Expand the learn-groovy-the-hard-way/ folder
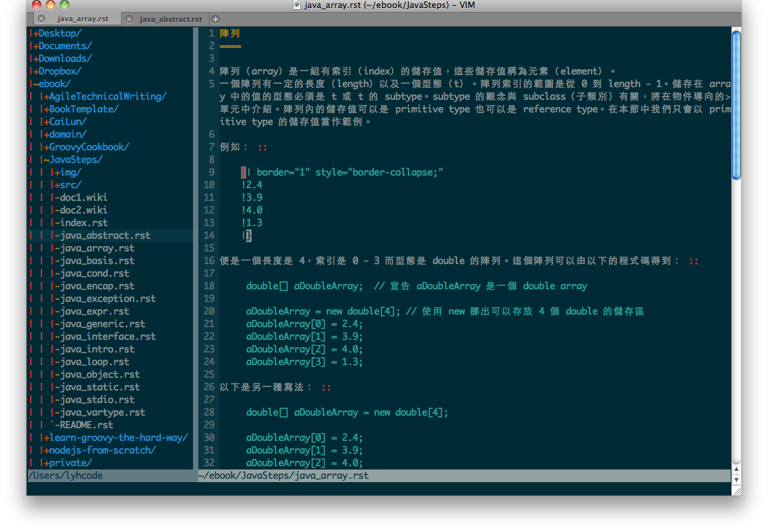 tap(114, 438)
